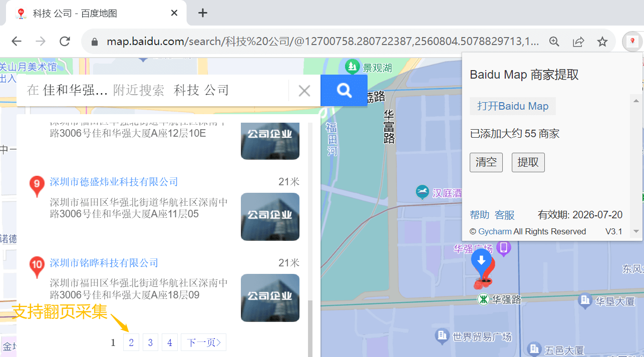
Task: Visit the Gycharm link
Action: 495,231
